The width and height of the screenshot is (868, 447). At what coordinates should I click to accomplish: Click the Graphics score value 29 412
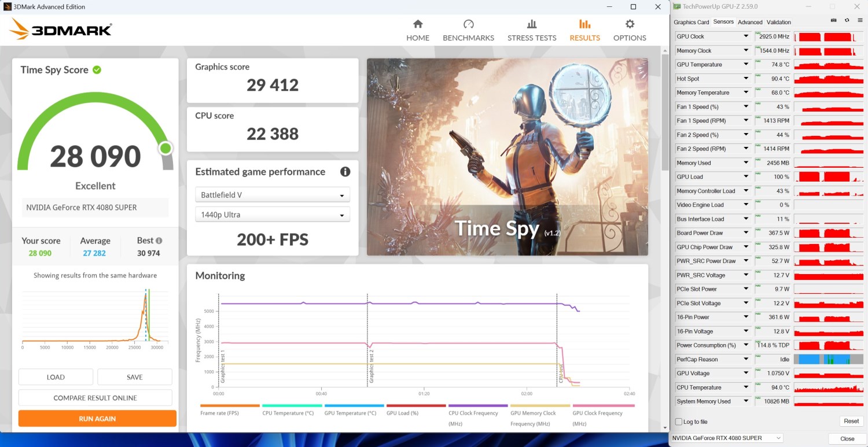(273, 86)
